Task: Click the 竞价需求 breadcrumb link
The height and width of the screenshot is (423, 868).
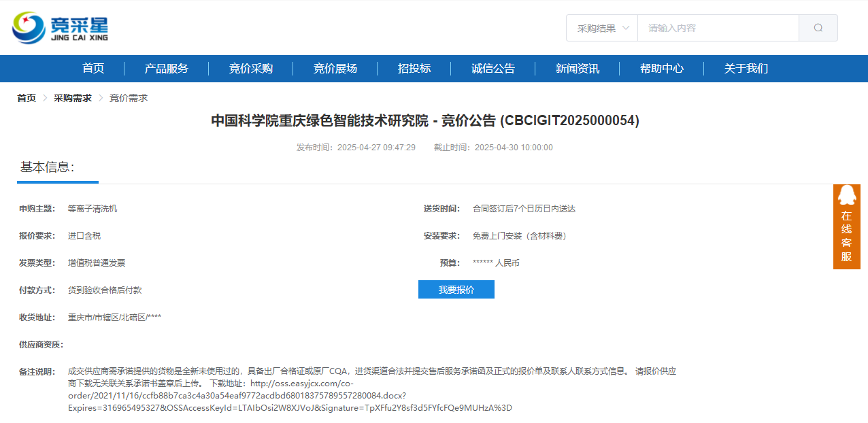Action: coord(128,97)
